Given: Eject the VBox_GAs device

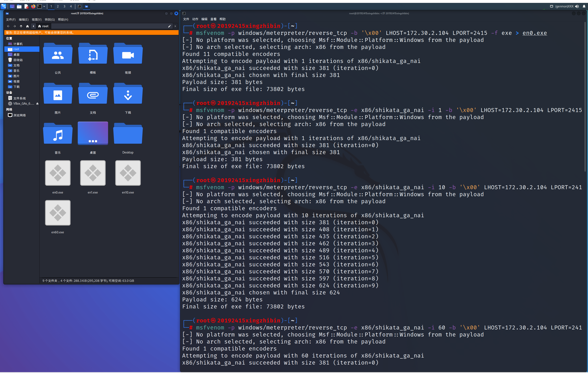Looking at the screenshot, I should coord(37,104).
